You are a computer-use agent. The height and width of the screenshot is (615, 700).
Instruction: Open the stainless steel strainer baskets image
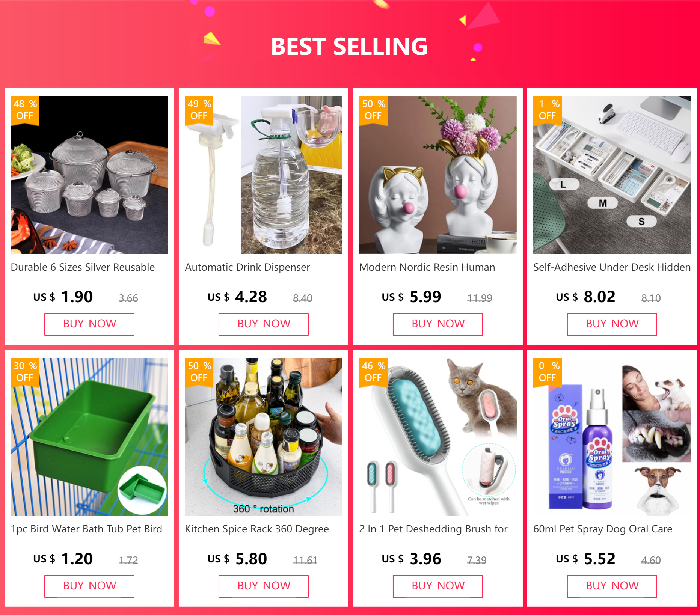pos(89,175)
